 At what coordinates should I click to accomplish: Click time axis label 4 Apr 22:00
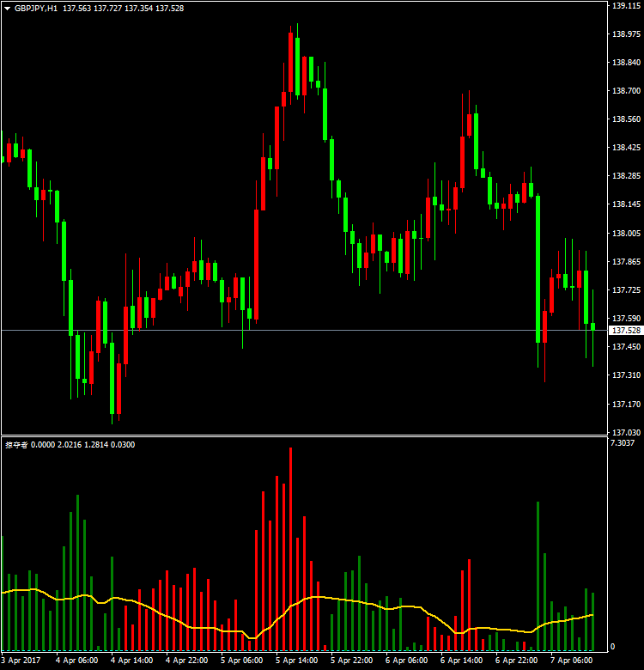(187, 661)
